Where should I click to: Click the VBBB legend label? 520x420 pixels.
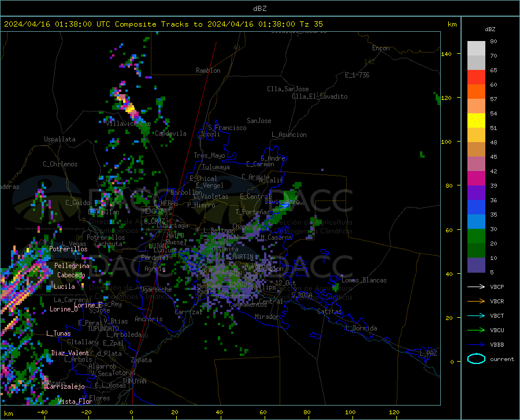tap(497, 344)
